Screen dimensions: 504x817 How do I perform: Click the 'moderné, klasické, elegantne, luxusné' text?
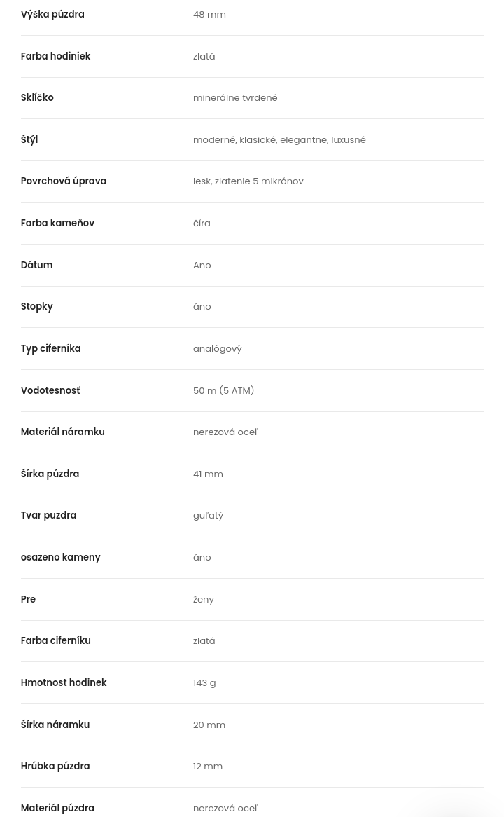click(x=279, y=139)
